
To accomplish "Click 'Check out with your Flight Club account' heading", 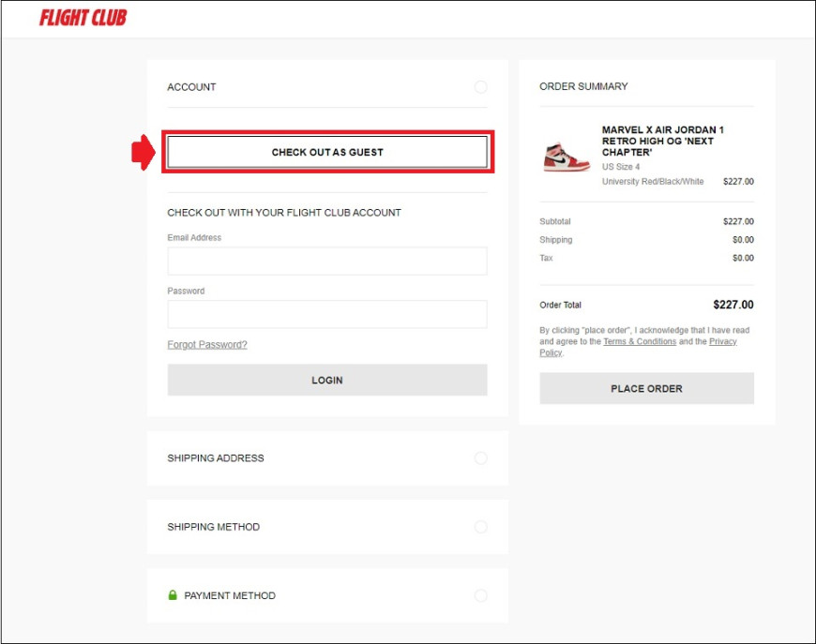I will (284, 212).
